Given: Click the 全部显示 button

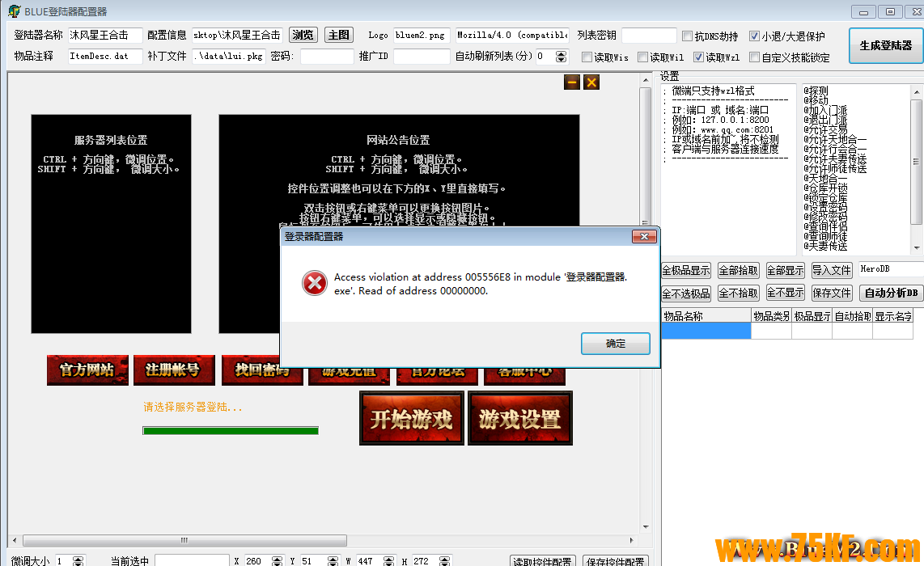Looking at the screenshot, I should coord(786,270).
